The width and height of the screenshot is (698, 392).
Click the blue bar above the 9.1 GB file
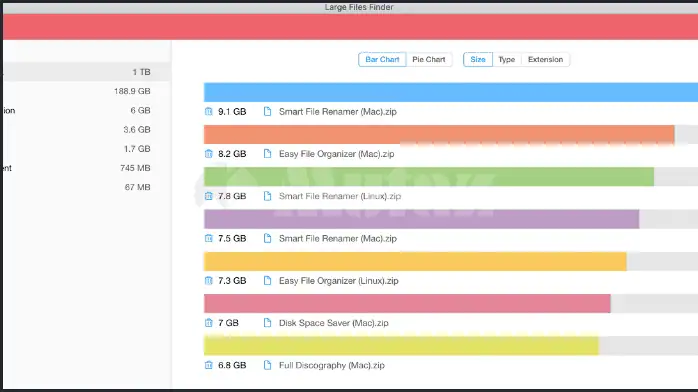pos(451,92)
